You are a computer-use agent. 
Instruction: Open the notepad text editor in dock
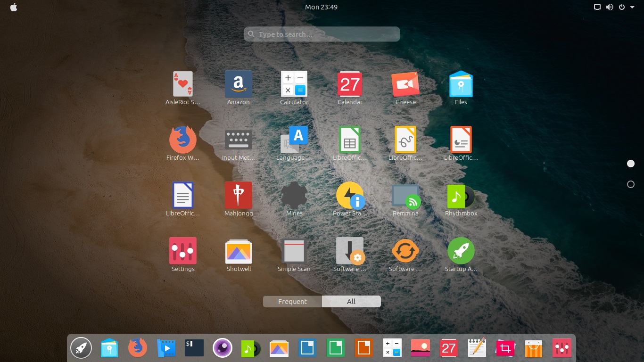[x=477, y=348]
